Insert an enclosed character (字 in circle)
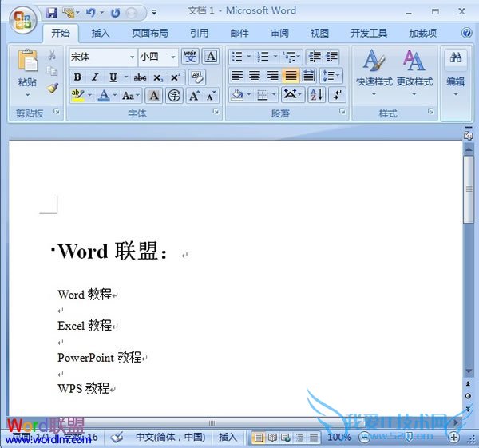479x448 pixels. (x=174, y=96)
